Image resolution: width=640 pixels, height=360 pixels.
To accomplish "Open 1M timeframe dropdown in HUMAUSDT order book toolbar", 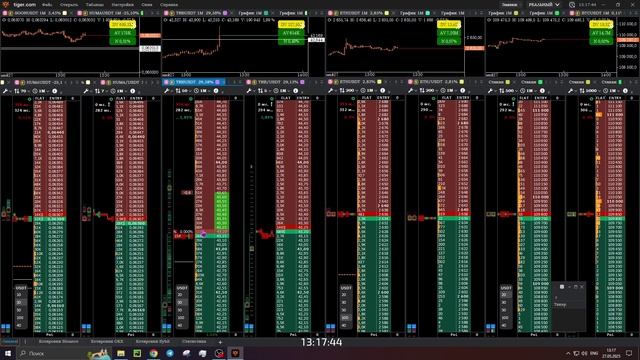I will [40, 91].
